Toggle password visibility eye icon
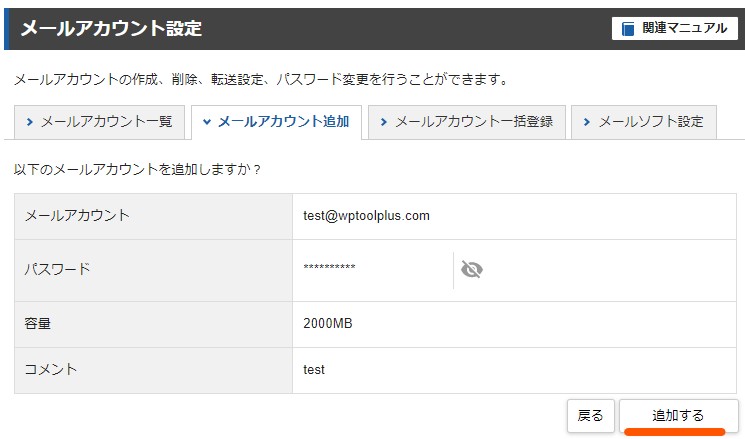 [x=471, y=270]
